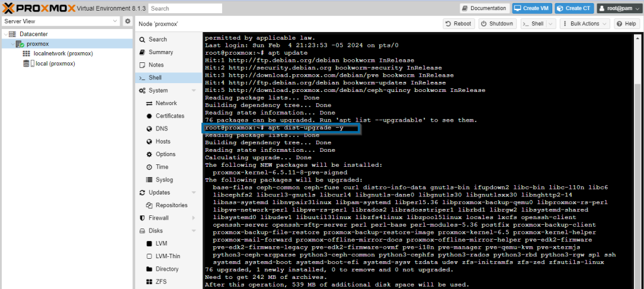This screenshot has width=644, height=289.
Task: Collapse the proxmox node in tree
Action: [x=13, y=44]
